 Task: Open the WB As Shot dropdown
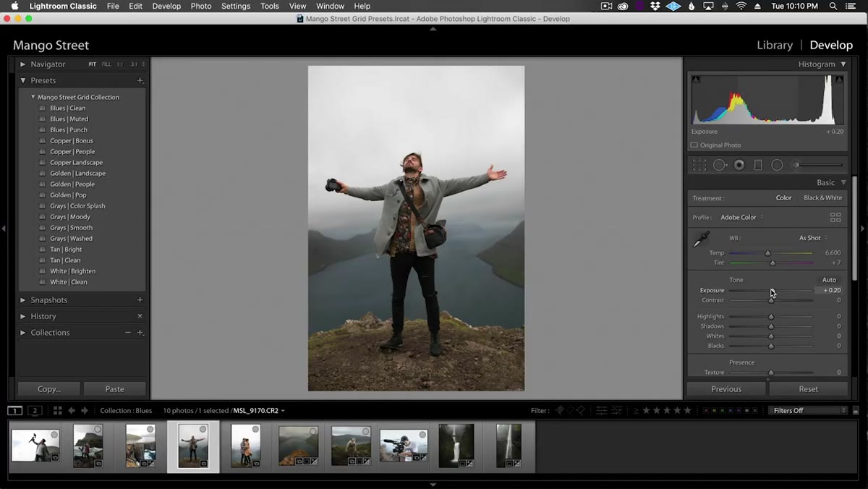click(813, 238)
